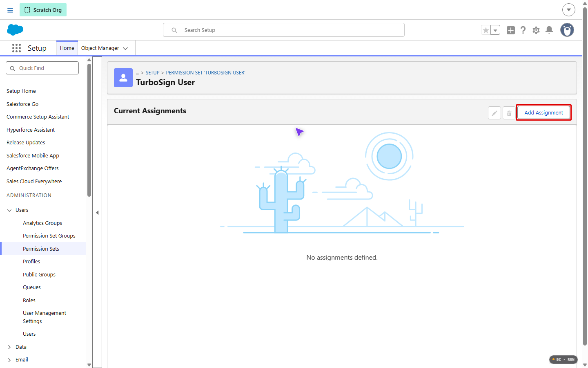The height and width of the screenshot is (368, 588).
Task: Open the Object Manager tab
Action: point(100,48)
